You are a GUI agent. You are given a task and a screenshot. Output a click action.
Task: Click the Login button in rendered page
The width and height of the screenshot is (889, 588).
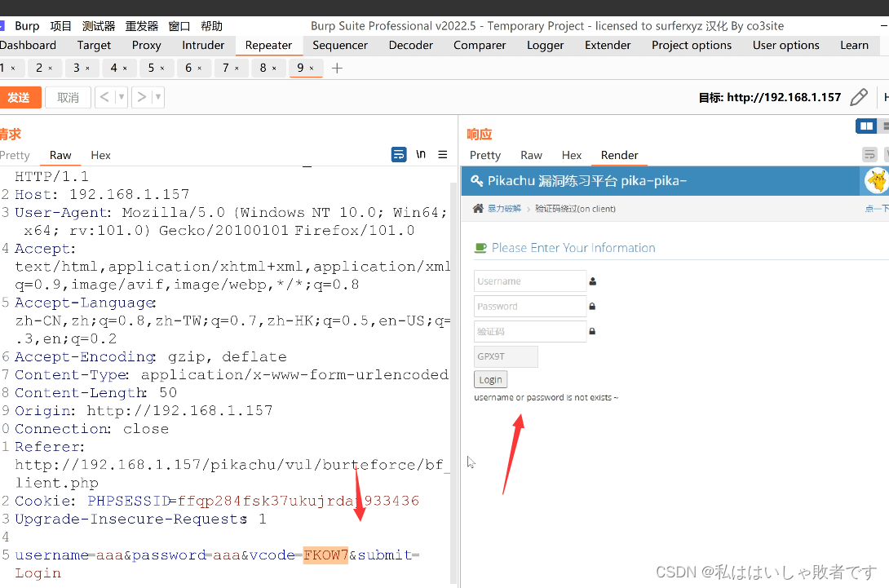coord(490,379)
